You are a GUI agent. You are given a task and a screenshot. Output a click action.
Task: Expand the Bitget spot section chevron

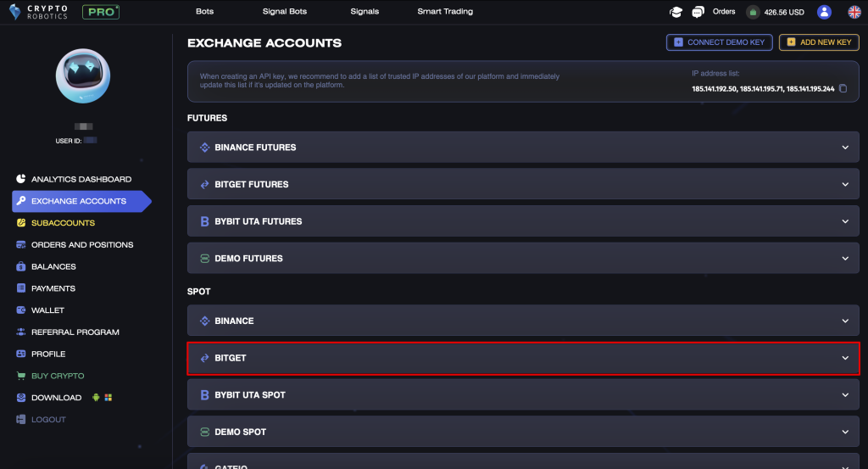click(x=845, y=358)
